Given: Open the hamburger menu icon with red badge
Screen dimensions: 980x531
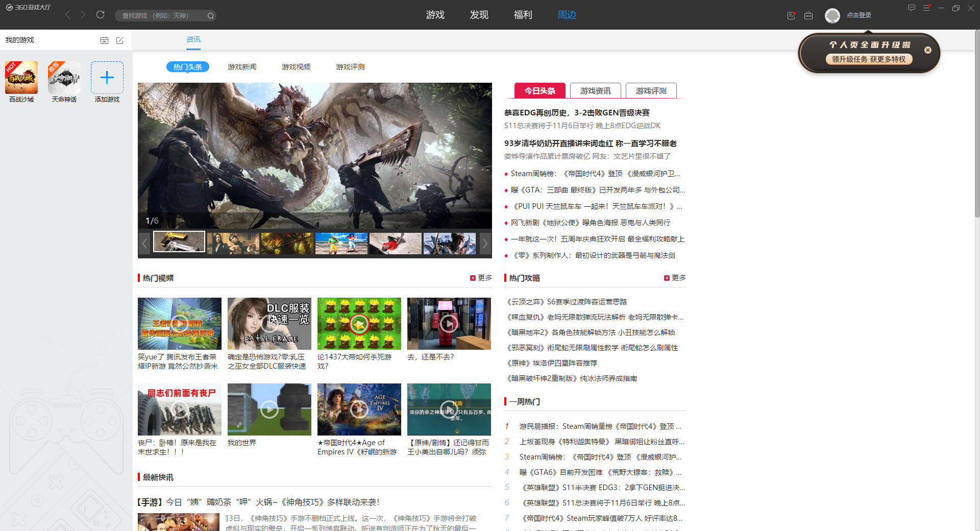Looking at the screenshot, I should [x=927, y=8].
